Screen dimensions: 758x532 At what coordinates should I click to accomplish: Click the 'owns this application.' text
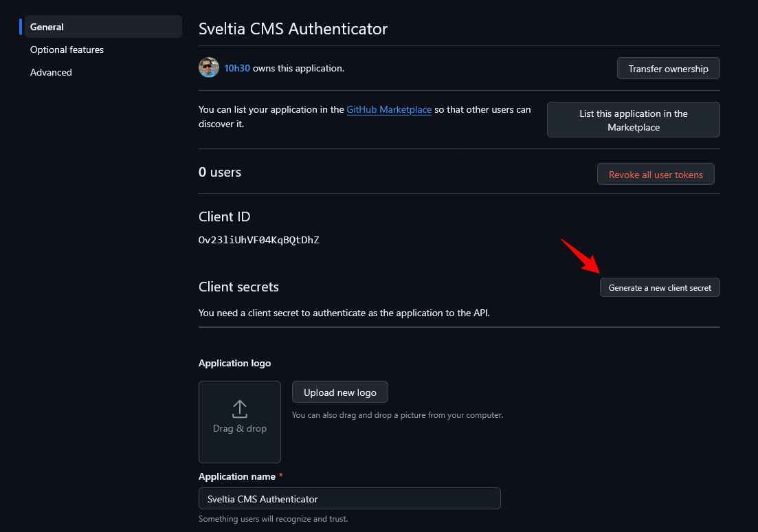tap(298, 68)
